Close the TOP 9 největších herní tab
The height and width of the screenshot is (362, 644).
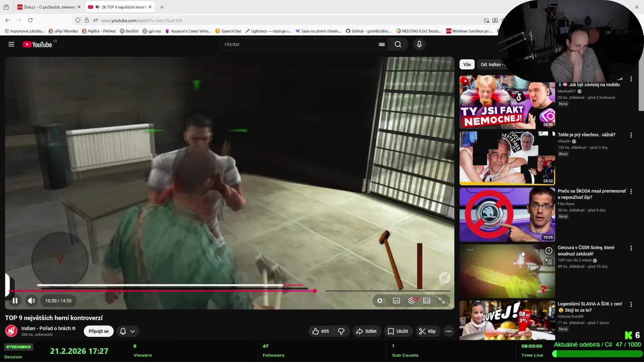[150, 7]
